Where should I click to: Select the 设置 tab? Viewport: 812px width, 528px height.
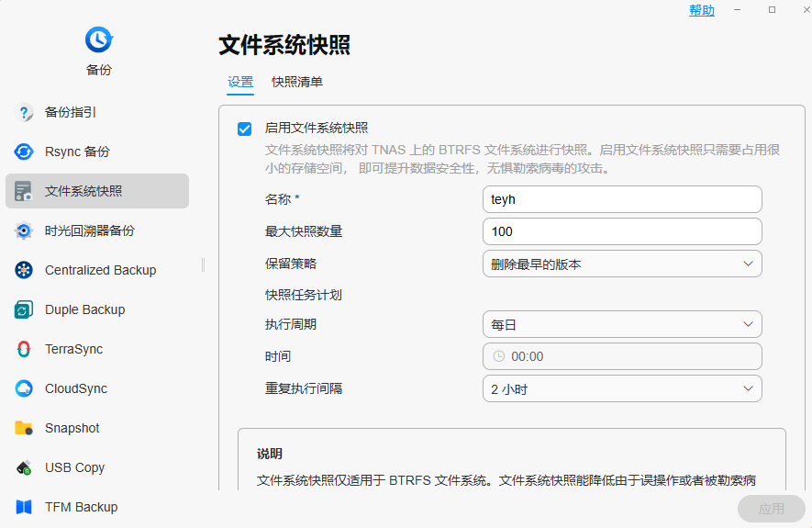[240, 83]
